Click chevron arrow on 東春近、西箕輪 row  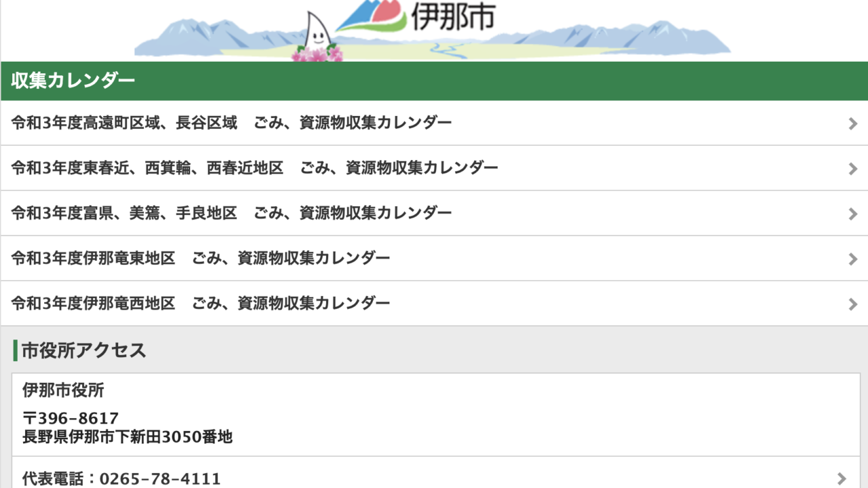[853, 169]
